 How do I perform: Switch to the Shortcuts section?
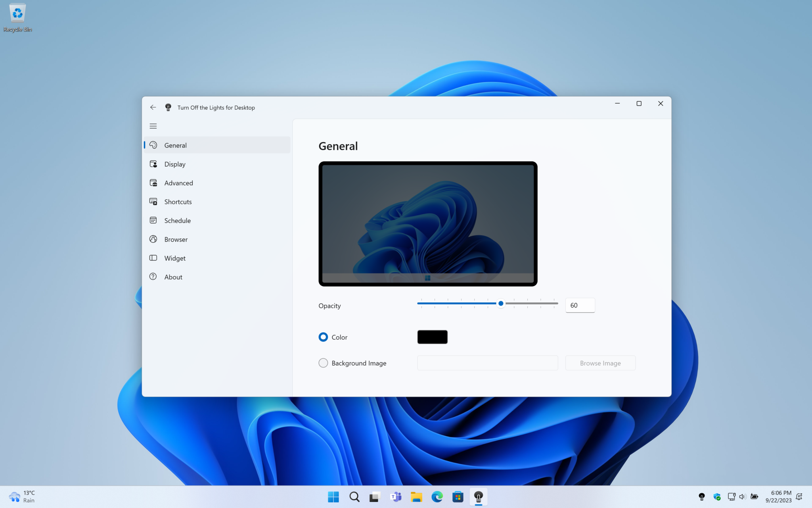point(217,202)
